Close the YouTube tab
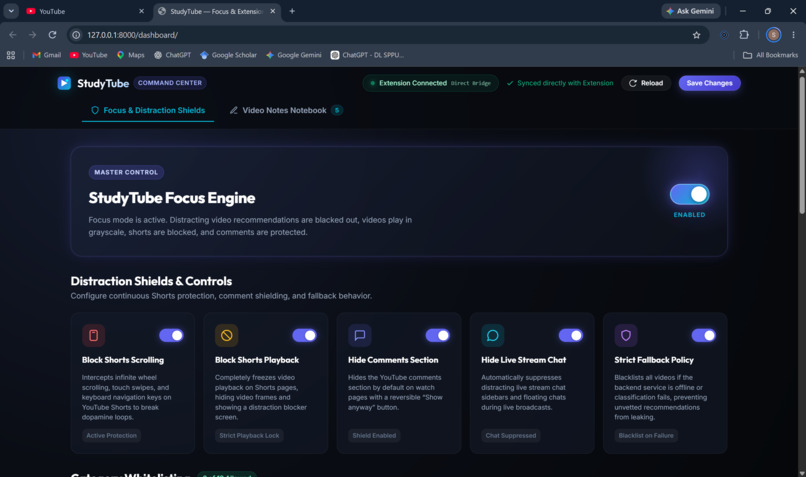The height and width of the screenshot is (477, 806). (141, 11)
